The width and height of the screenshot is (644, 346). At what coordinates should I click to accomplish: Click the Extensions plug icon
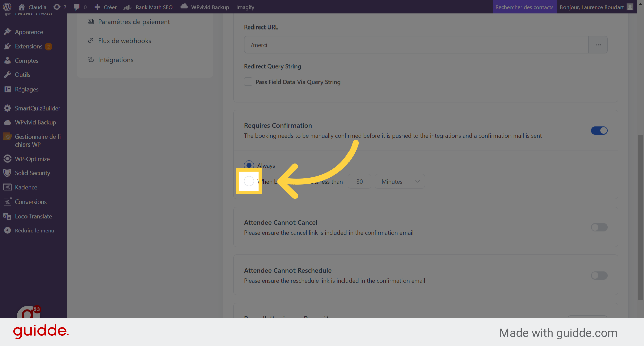pos(7,46)
